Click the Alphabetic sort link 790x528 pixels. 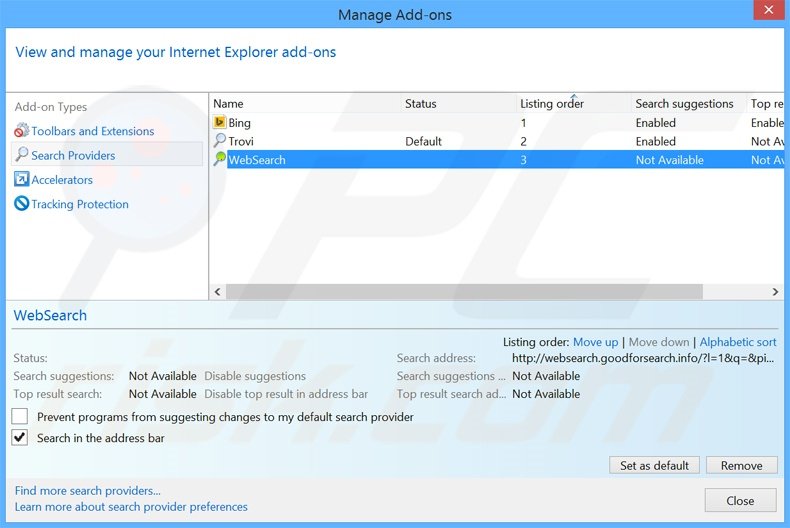[x=738, y=342]
